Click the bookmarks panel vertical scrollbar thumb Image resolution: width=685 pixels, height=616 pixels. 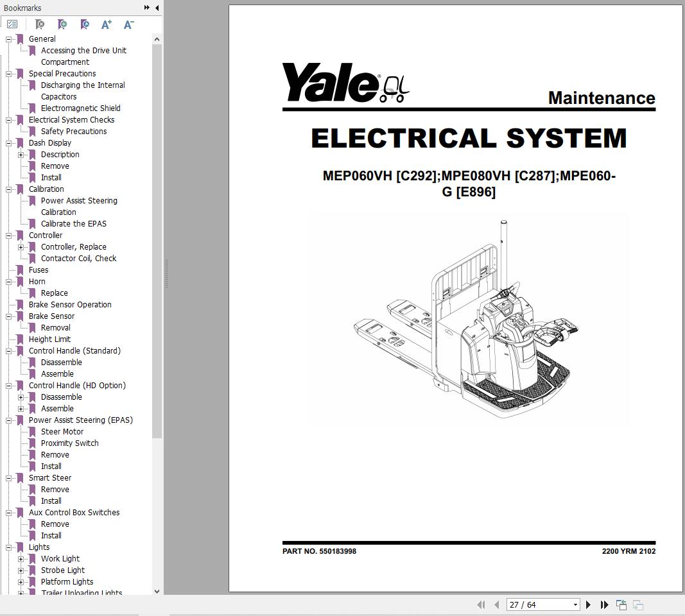pos(157,241)
